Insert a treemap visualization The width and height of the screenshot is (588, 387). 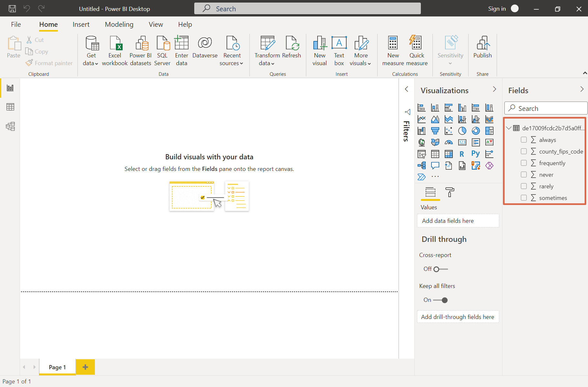(490, 131)
